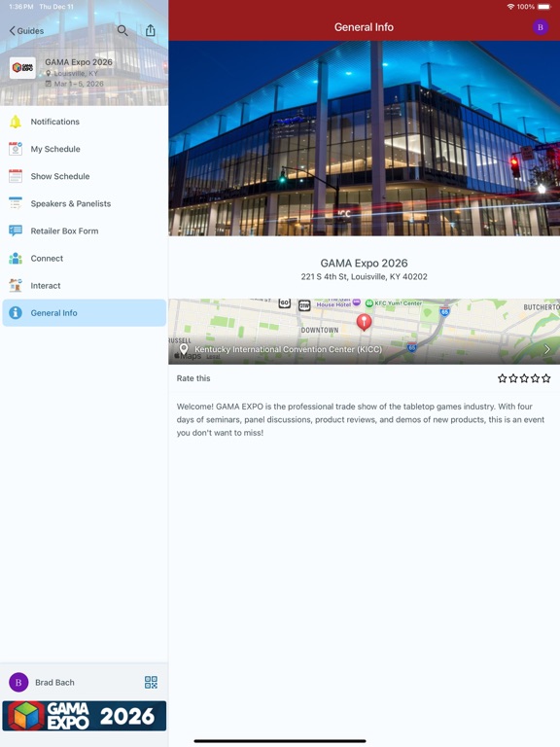560x747 pixels.
Task: Select the Notifications label
Action: (x=55, y=122)
